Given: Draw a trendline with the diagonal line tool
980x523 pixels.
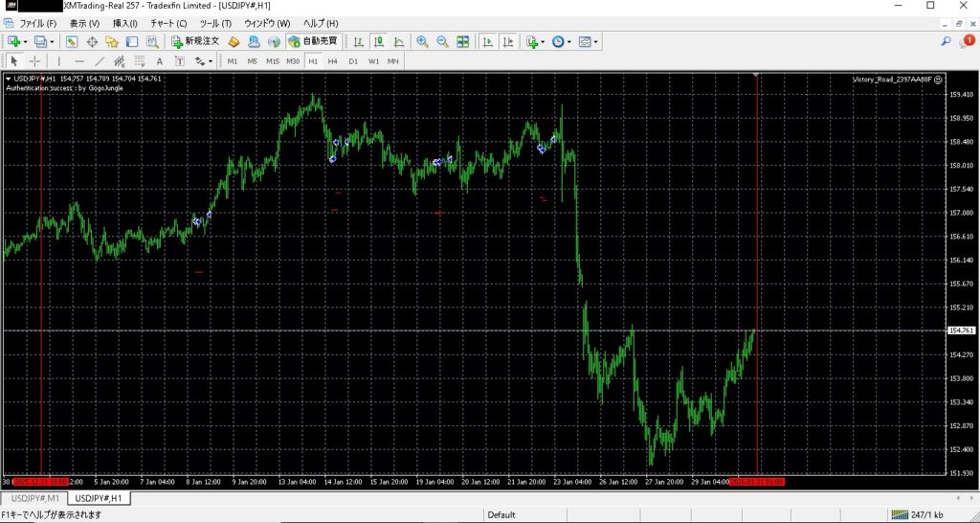Looking at the screenshot, I should [x=99, y=61].
